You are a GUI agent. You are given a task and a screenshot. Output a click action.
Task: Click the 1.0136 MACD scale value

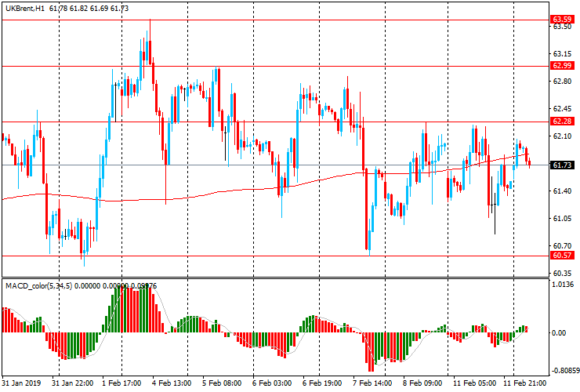[x=563, y=285]
